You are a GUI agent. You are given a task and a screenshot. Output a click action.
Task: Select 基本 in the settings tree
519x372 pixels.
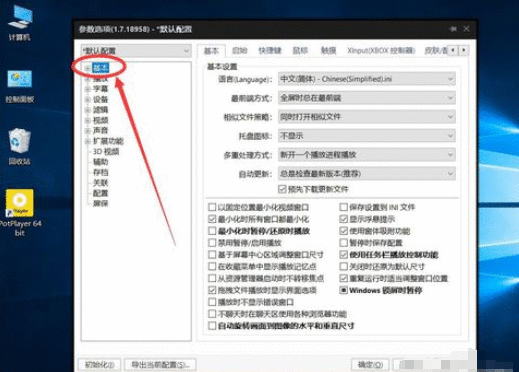click(100, 68)
